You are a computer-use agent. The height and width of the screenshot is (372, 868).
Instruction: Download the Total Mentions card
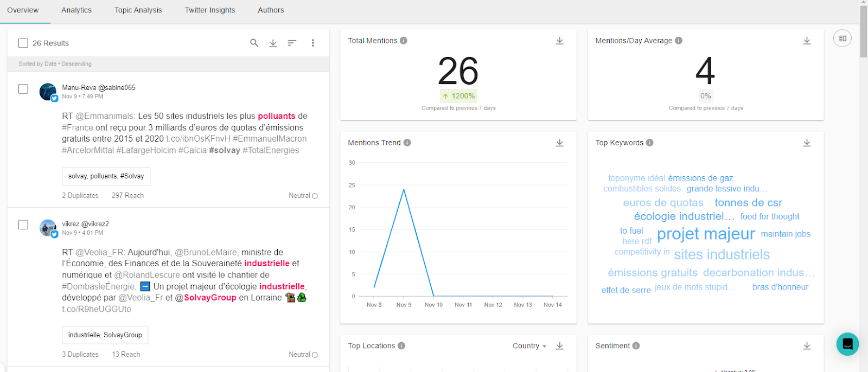tap(560, 41)
